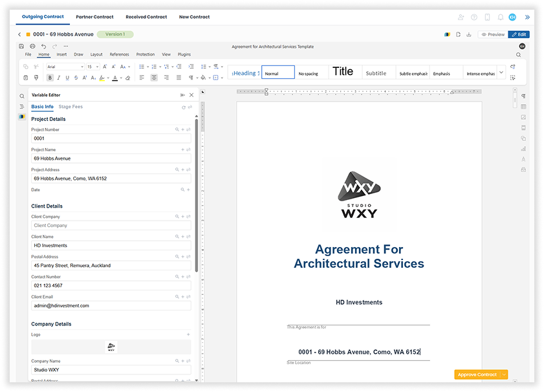
Task: Click the add user icon in top bar
Action: point(461,17)
